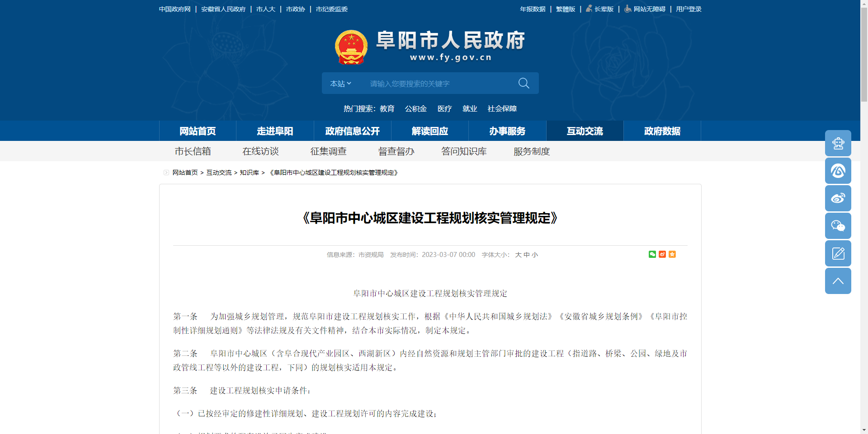
Task: Switch to the 办事服务 navigation tab
Action: coord(507,131)
